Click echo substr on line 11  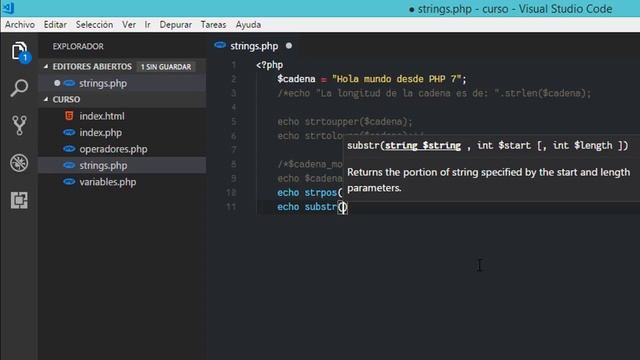click(x=312, y=207)
